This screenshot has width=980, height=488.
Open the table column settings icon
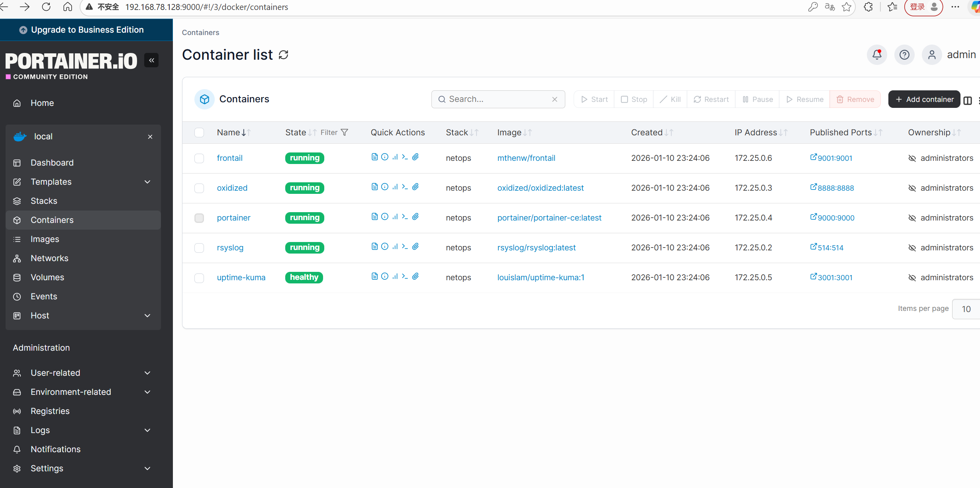tap(968, 100)
